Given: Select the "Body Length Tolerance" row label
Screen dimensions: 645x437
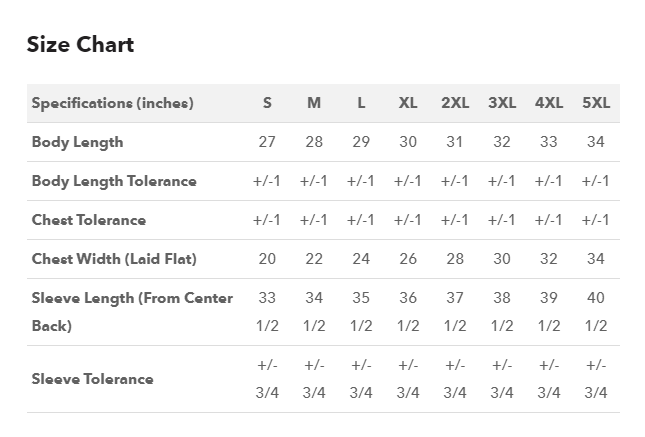Looking at the screenshot, I should pyautogui.click(x=114, y=181).
